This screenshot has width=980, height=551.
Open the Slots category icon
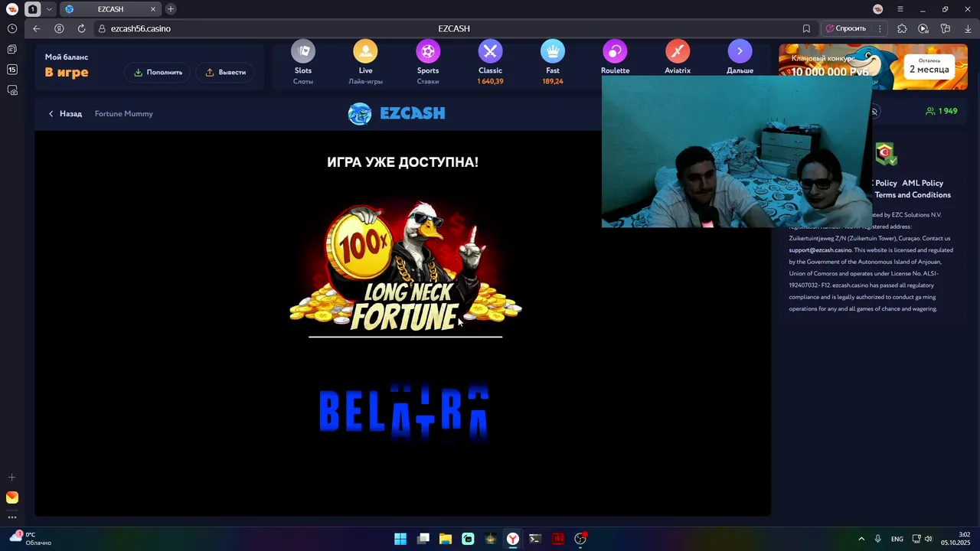(x=303, y=51)
